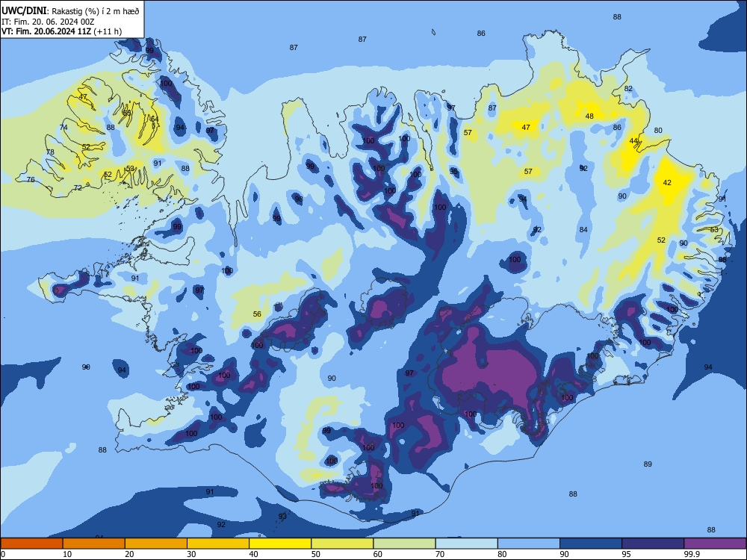Screen dimensions: 747x560
Task: Click the light blue 80–90 legend swatch
Action: tap(528, 544)
